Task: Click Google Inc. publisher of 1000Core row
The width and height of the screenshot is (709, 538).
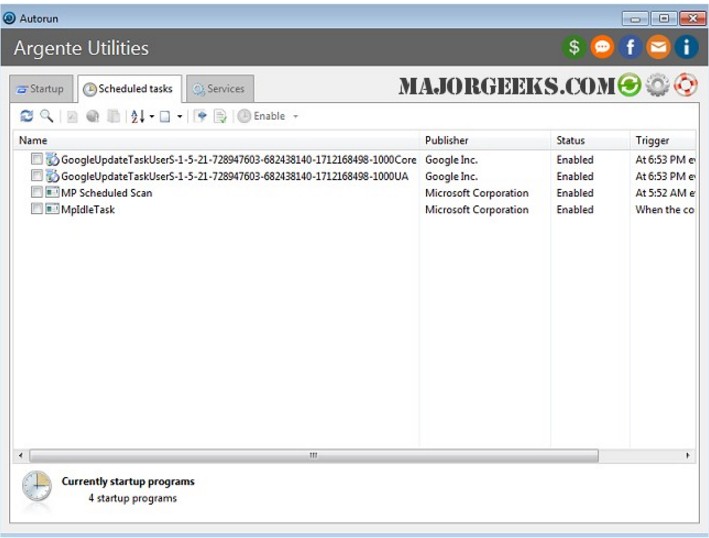Action: pyautogui.click(x=451, y=160)
